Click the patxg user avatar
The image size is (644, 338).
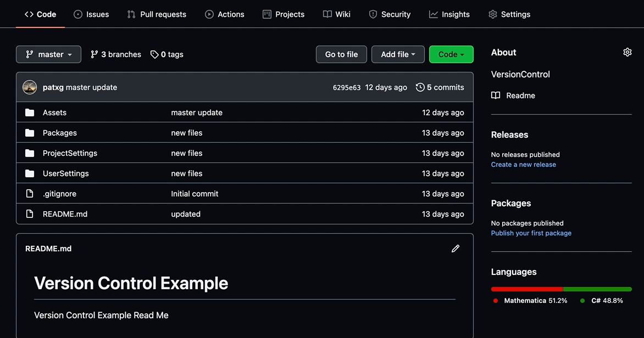(x=30, y=87)
